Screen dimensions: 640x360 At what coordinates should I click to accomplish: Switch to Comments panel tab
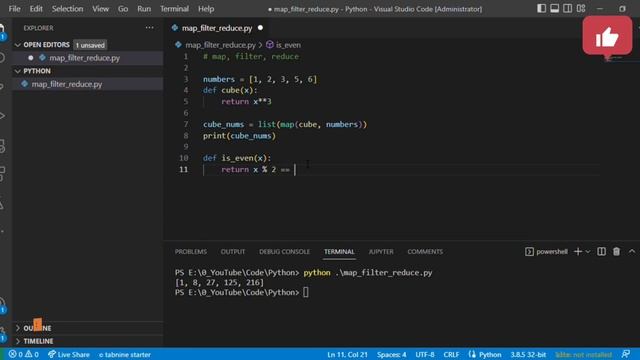pyautogui.click(x=425, y=252)
